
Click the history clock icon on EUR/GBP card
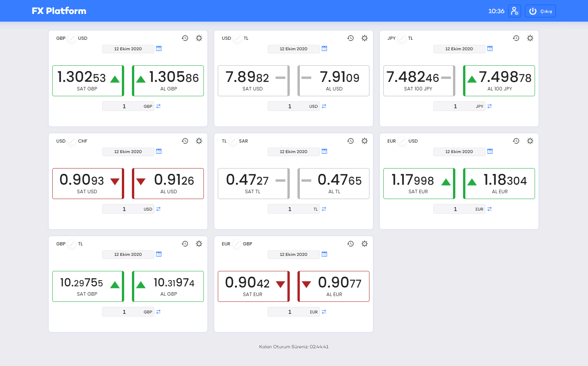(x=350, y=243)
